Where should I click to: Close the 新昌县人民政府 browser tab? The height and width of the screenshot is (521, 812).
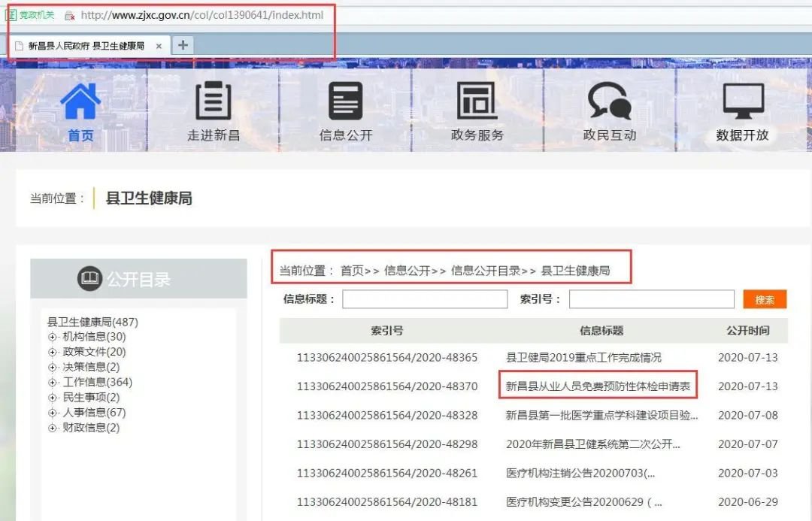tap(159, 46)
